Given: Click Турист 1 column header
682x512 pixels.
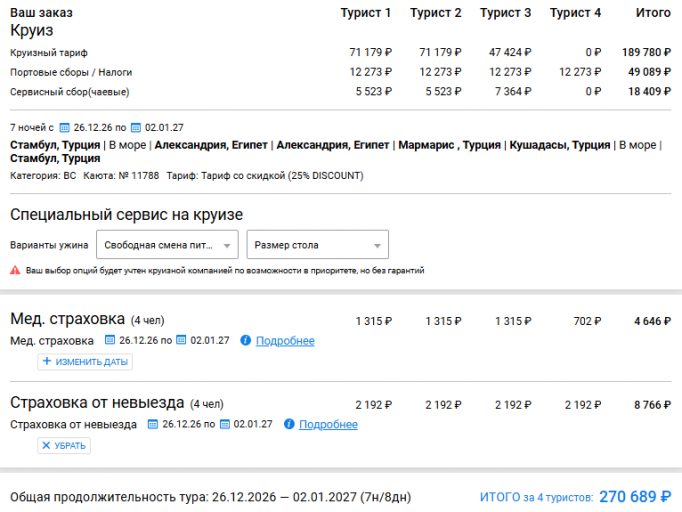Looking at the screenshot, I should pyautogui.click(x=365, y=13).
